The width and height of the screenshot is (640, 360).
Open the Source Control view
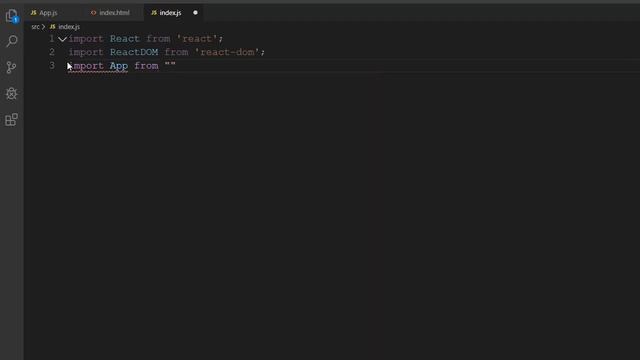click(x=11, y=67)
